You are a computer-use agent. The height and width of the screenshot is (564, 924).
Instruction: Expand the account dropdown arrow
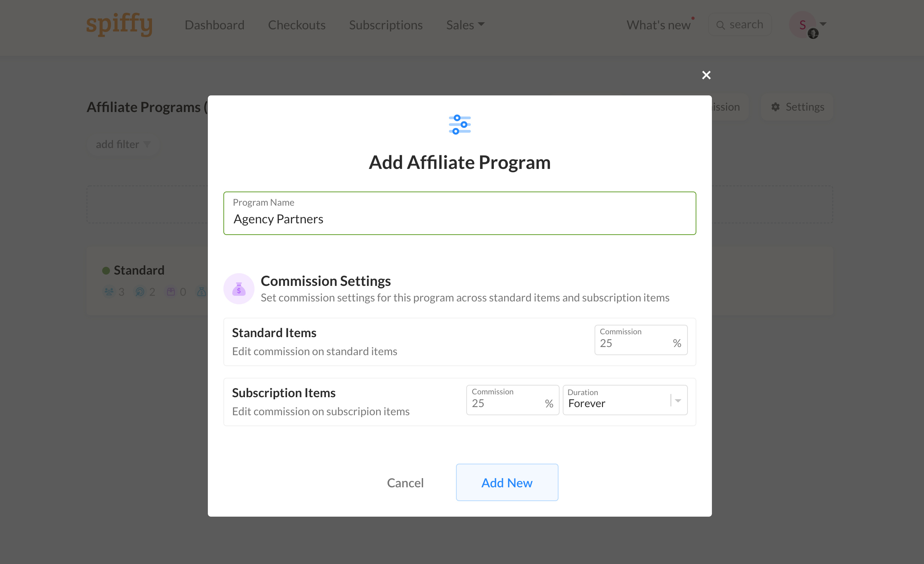pos(823,24)
